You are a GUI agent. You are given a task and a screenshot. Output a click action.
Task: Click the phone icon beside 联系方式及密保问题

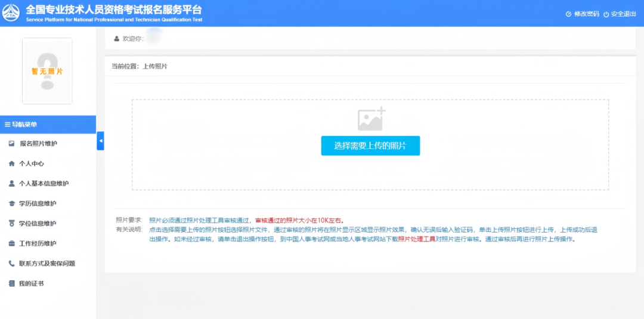11,264
